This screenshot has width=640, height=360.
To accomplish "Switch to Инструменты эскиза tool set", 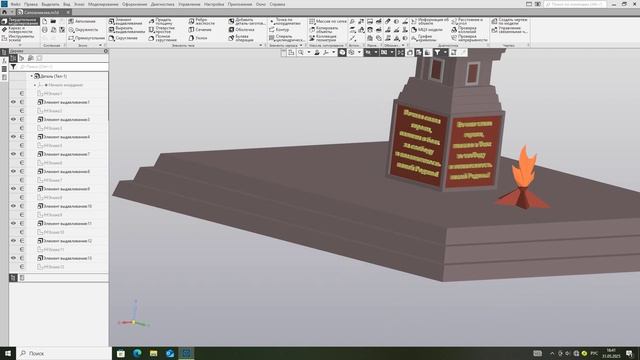I will coord(19,38).
